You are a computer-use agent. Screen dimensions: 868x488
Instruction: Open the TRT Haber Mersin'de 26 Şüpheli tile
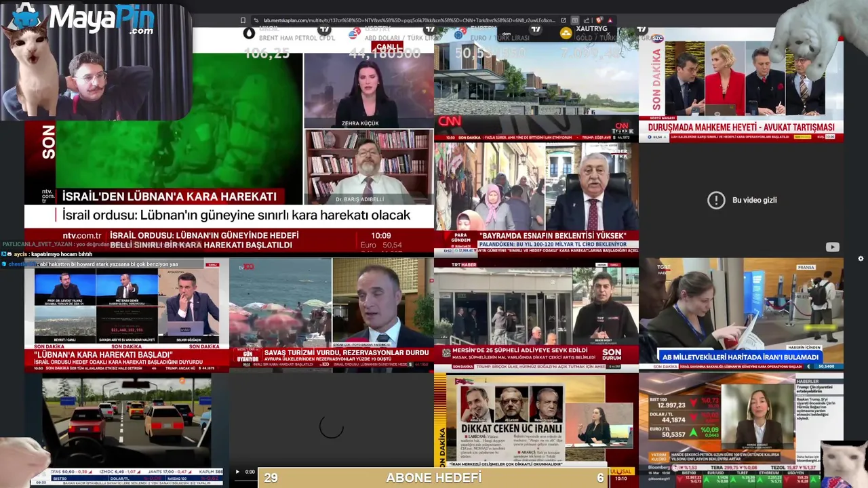536,314
